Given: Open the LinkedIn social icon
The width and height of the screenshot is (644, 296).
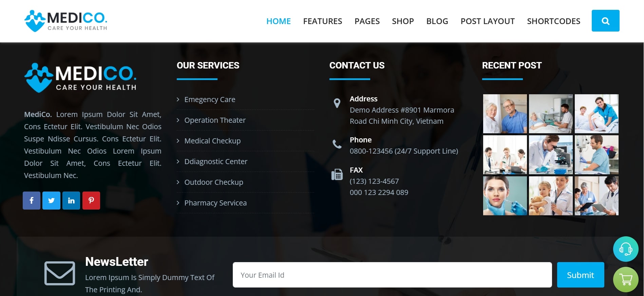Looking at the screenshot, I should [71, 200].
